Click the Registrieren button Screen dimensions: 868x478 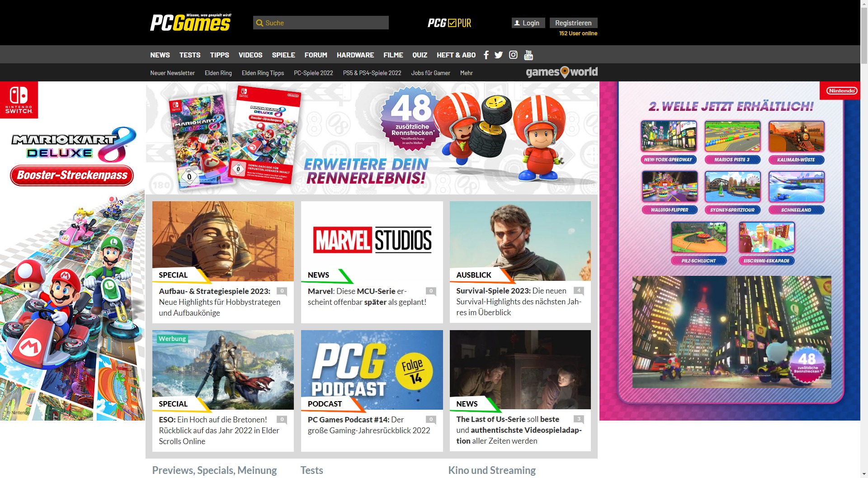click(573, 23)
